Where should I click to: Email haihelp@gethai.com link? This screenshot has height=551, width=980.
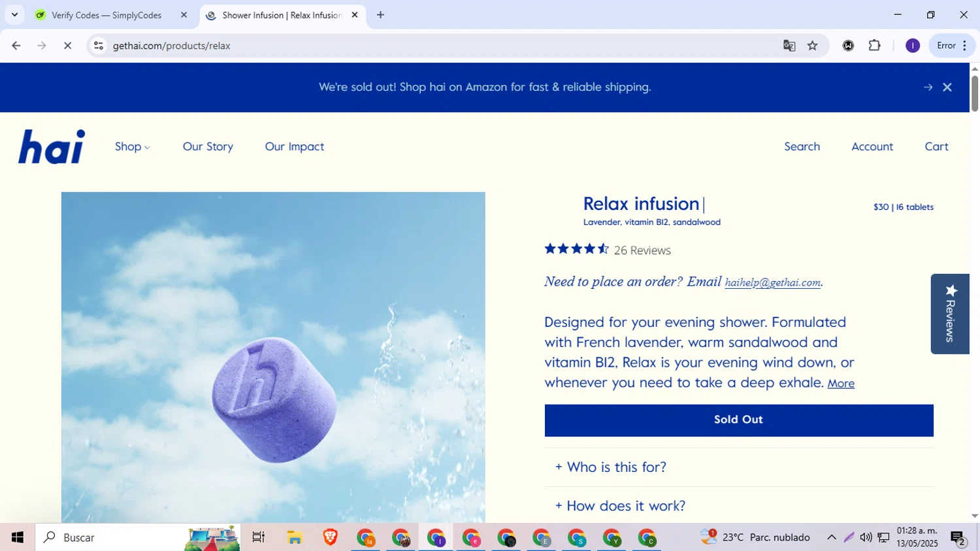click(773, 282)
